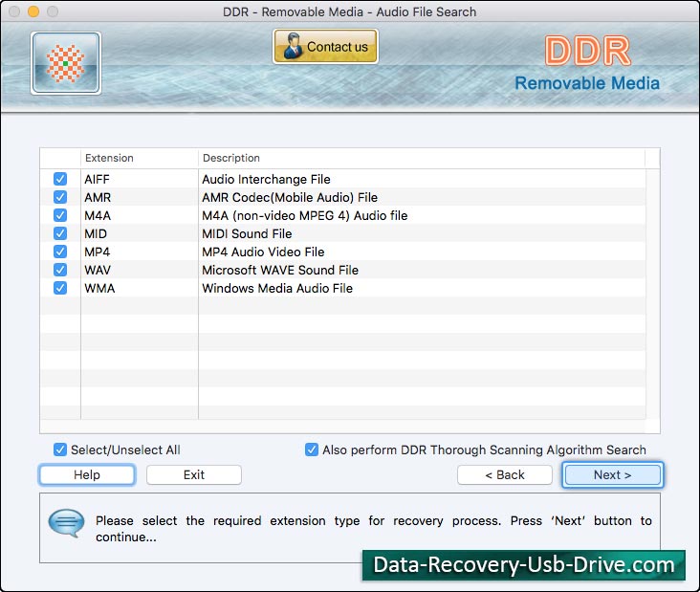
Task: Click 'Windows Media Audio File' description
Action: 277,289
